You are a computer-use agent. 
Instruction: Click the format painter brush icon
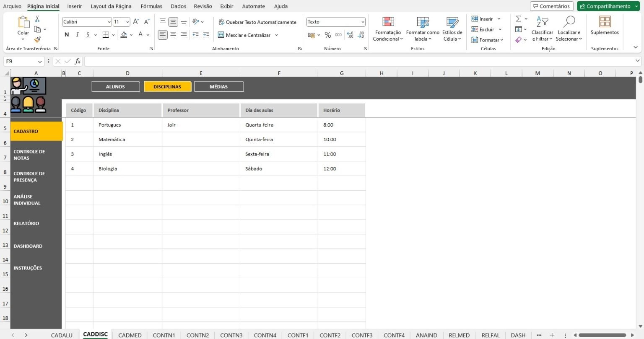[37, 39]
